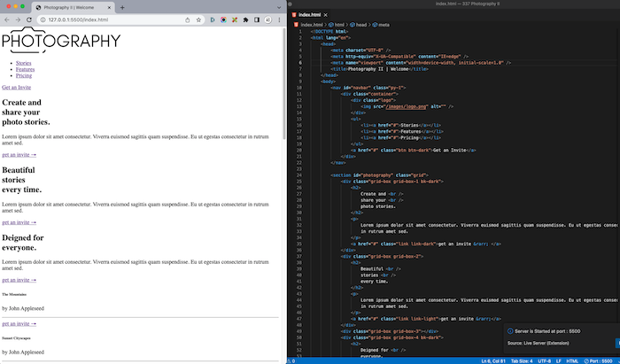Open the Extensions puzzle piece menu
620x364 pixels.
click(245, 19)
